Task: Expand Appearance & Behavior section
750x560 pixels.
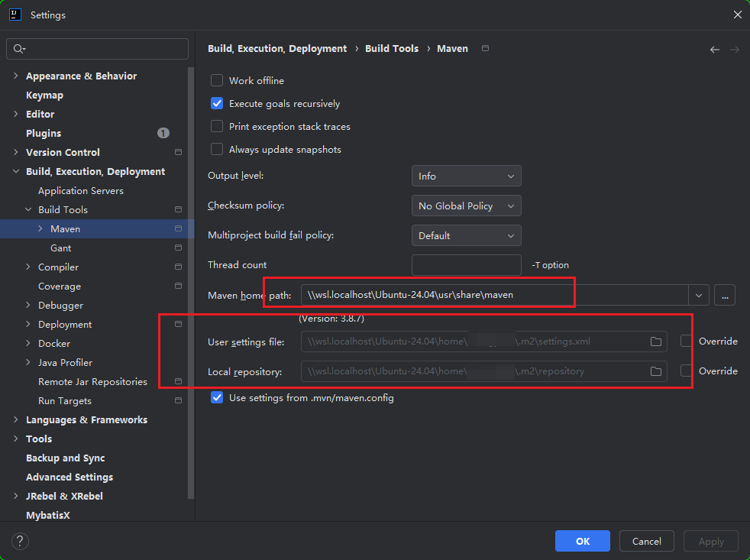Action: (x=16, y=76)
